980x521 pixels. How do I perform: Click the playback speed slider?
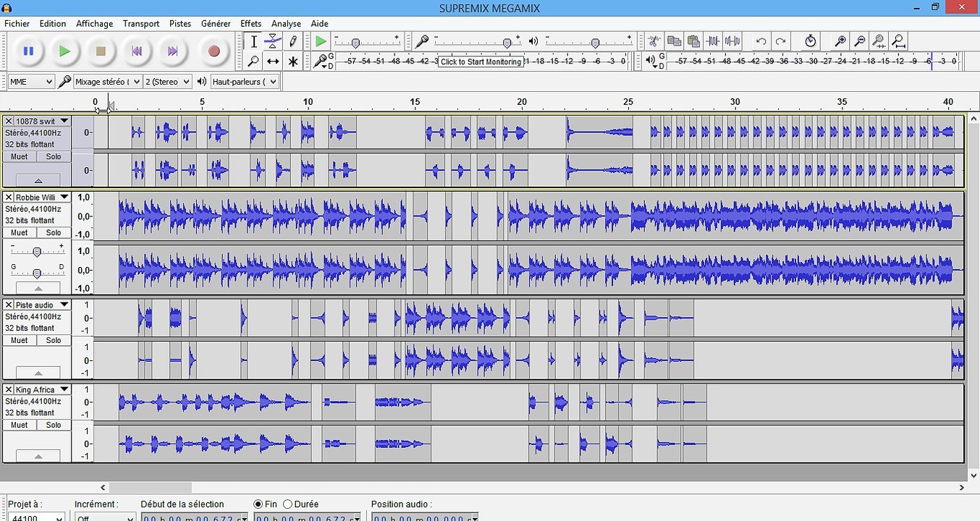coord(366,42)
